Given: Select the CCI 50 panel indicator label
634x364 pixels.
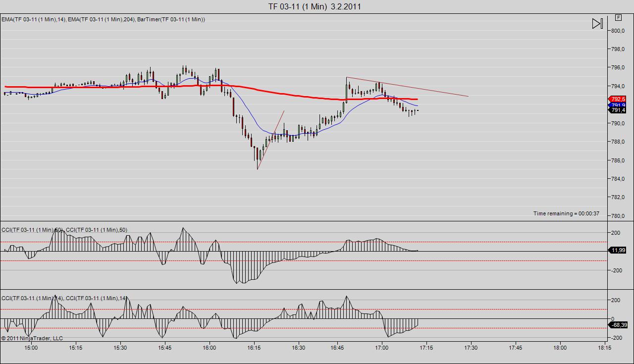Looking at the screenshot, I should pos(64,230).
